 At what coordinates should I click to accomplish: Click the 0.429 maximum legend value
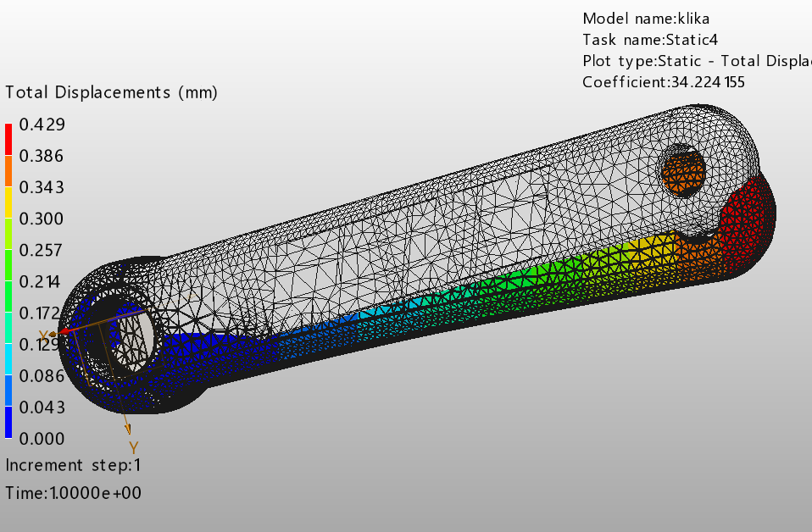point(36,125)
